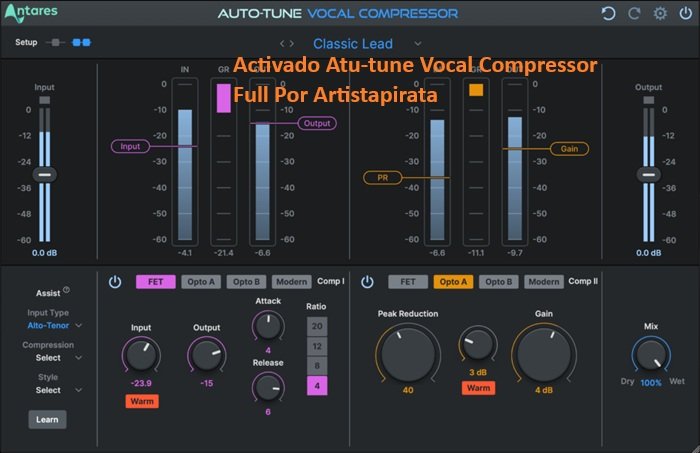Toggle the plugin power icon at top right
Viewport: 700px width, 453px height.
click(x=686, y=13)
